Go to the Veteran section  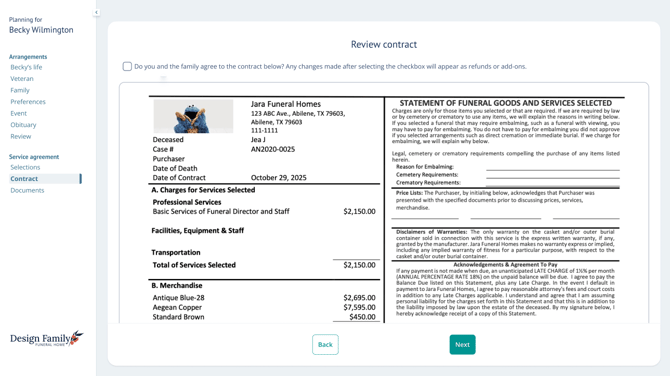(22, 79)
